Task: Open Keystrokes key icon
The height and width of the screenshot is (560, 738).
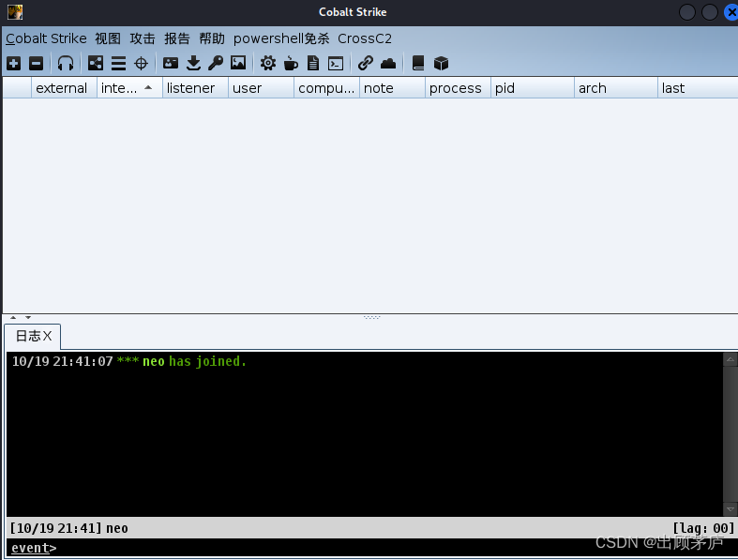Action: pos(216,63)
